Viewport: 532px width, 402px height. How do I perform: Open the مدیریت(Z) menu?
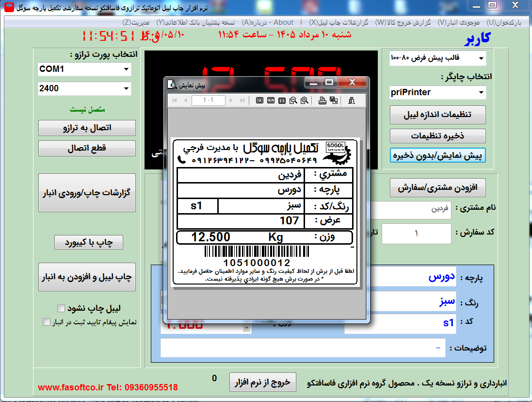pos(136,22)
